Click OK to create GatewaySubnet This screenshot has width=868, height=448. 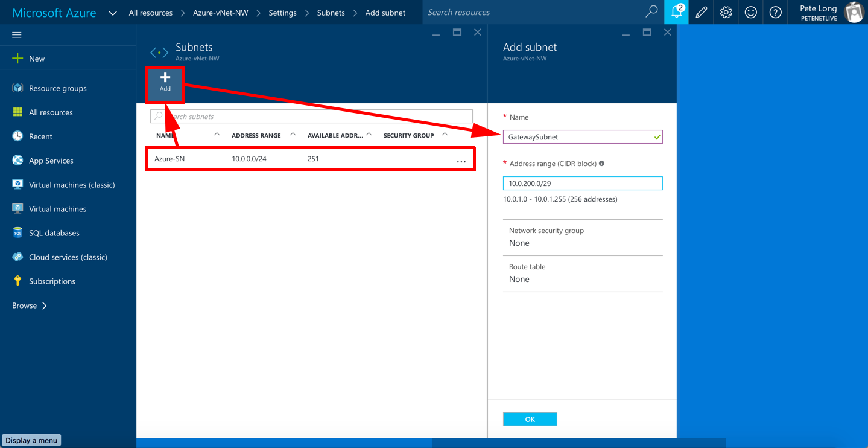click(530, 418)
